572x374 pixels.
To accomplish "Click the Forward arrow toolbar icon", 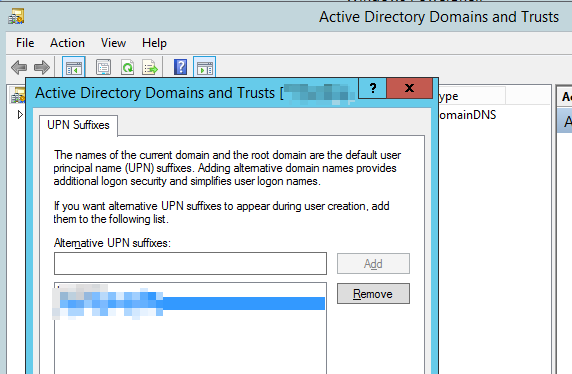I will click(42, 68).
